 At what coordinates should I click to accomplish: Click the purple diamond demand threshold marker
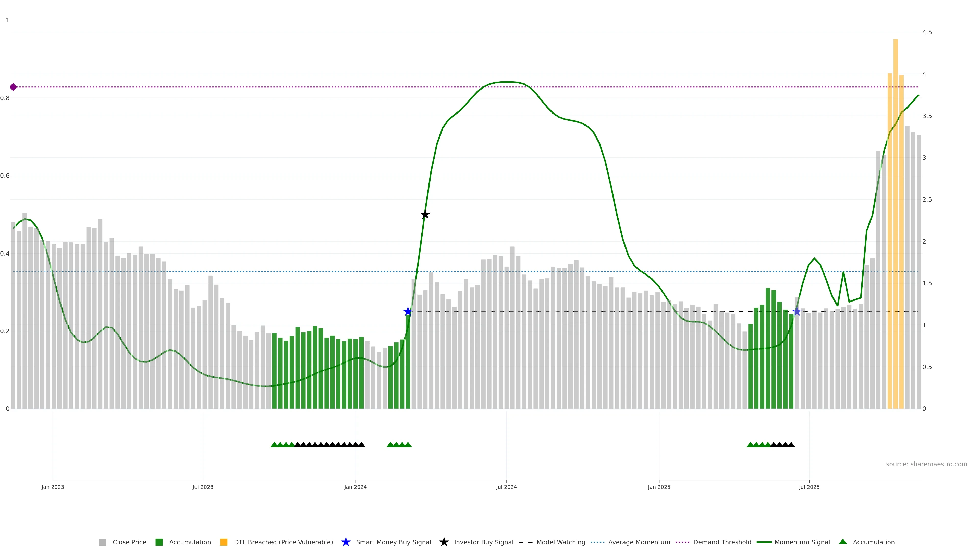point(13,87)
